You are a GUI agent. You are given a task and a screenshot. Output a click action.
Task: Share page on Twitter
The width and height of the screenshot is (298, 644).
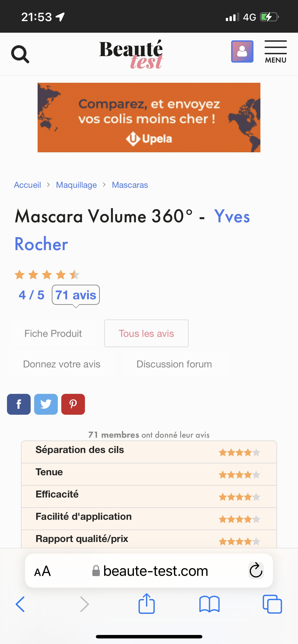(46, 404)
